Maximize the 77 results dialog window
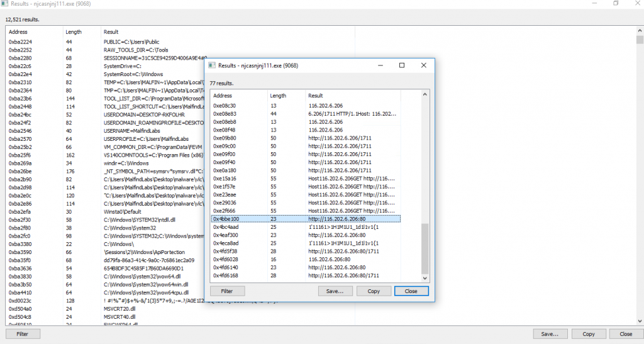 click(402, 65)
